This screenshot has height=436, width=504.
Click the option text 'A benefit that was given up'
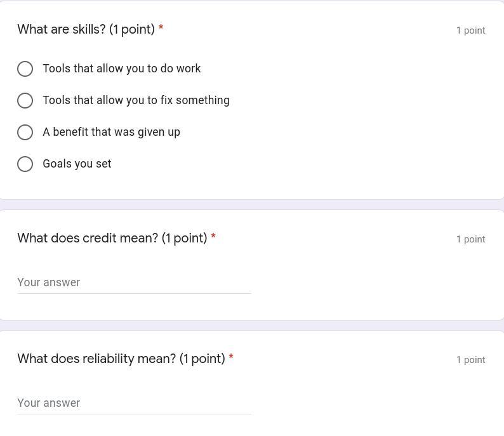click(x=112, y=132)
